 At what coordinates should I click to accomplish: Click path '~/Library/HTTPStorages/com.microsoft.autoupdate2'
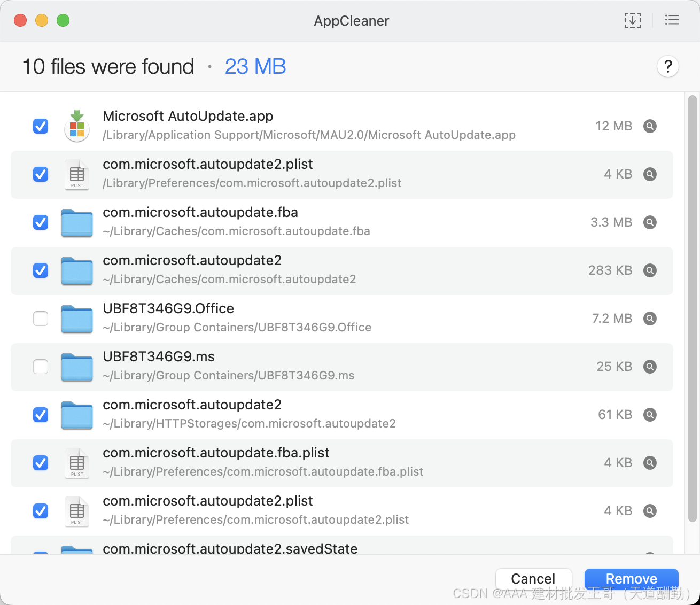pos(249,423)
